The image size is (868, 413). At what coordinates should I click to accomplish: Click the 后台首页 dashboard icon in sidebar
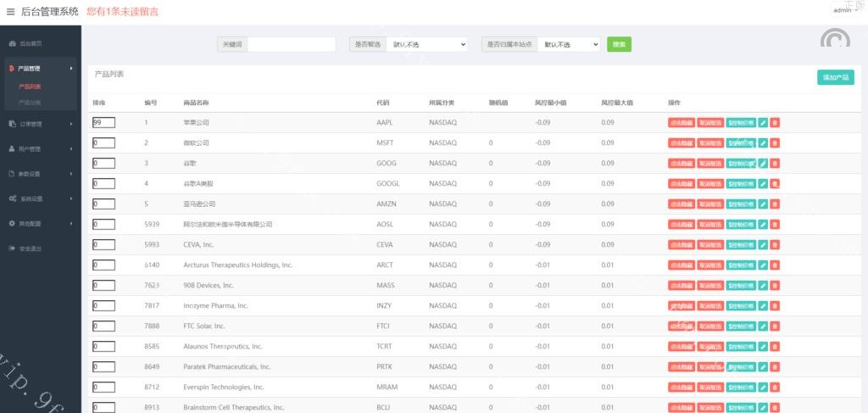[12, 42]
